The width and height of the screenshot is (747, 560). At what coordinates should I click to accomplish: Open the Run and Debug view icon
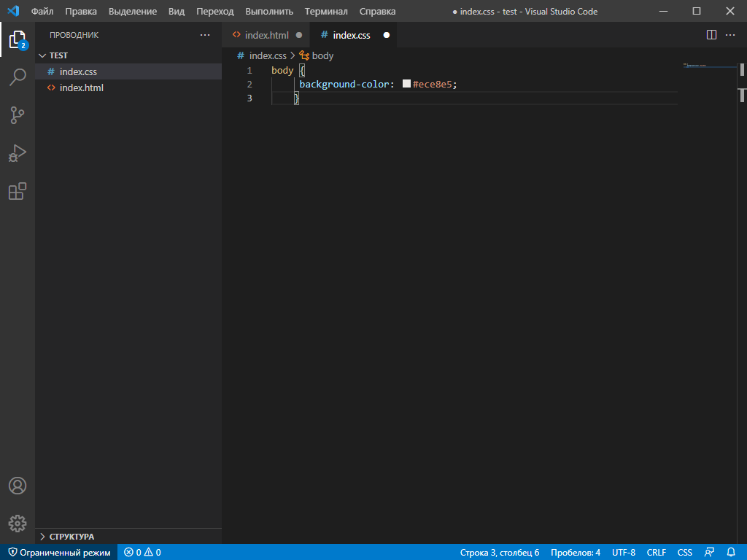click(x=18, y=153)
